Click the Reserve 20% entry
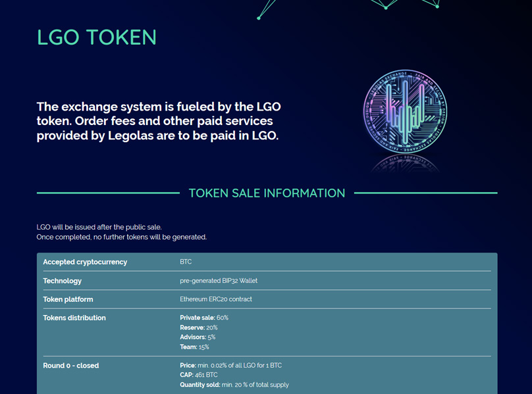Image resolution: width=532 pixels, height=394 pixels. pos(198,328)
